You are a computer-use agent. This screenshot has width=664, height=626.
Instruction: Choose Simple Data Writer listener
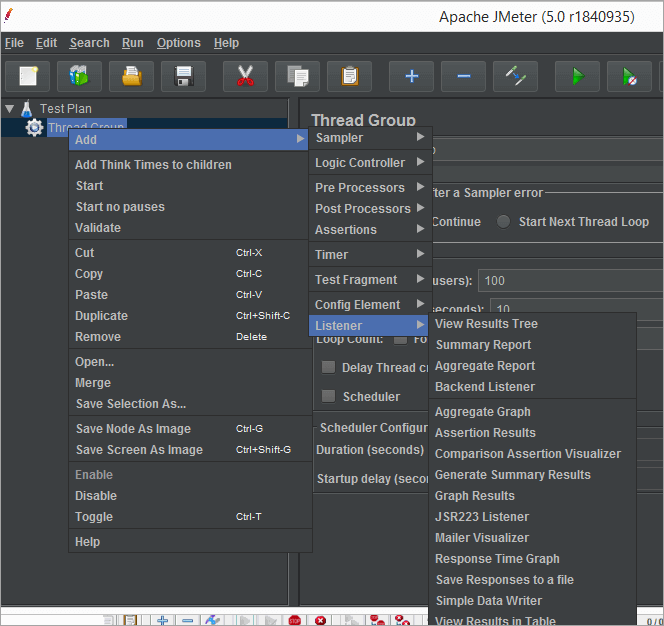point(533,601)
